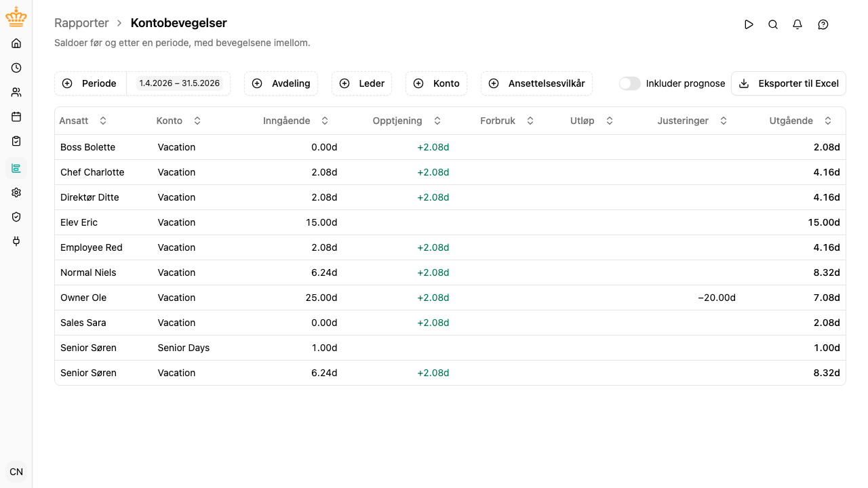This screenshot has height=488, width=868.
Task: Select Owner Ole row name
Action: [83, 298]
